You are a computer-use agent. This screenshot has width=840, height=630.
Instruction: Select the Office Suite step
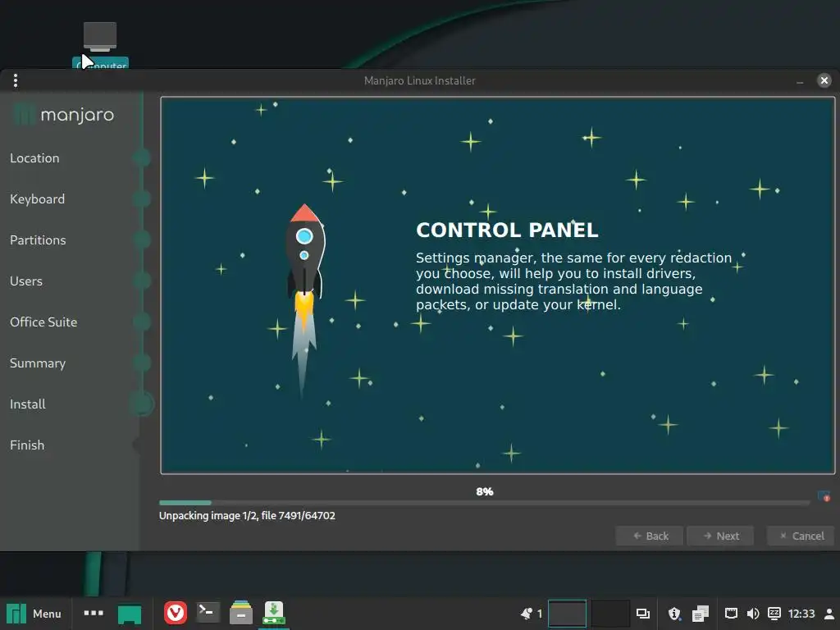pyautogui.click(x=43, y=322)
